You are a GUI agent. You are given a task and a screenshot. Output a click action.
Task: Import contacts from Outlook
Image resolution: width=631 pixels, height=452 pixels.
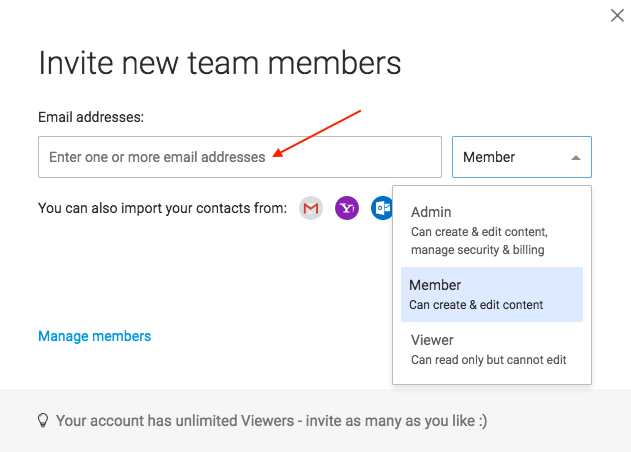click(x=381, y=208)
